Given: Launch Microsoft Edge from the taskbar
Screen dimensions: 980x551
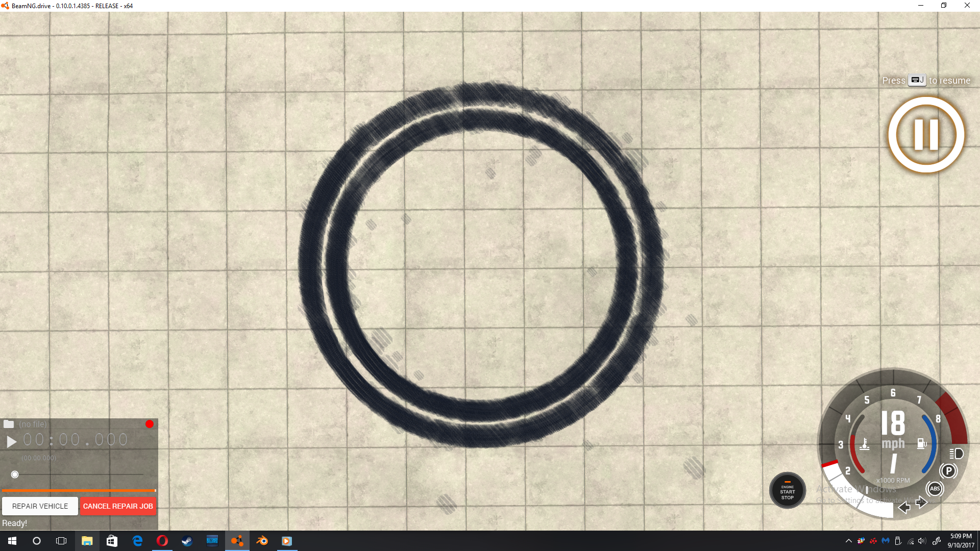Looking at the screenshot, I should coord(137,541).
